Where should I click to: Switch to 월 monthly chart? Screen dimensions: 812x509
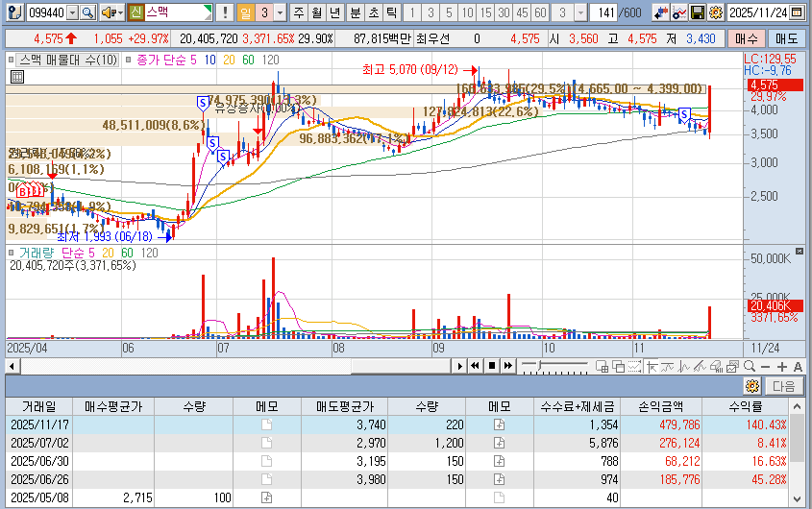[317, 12]
